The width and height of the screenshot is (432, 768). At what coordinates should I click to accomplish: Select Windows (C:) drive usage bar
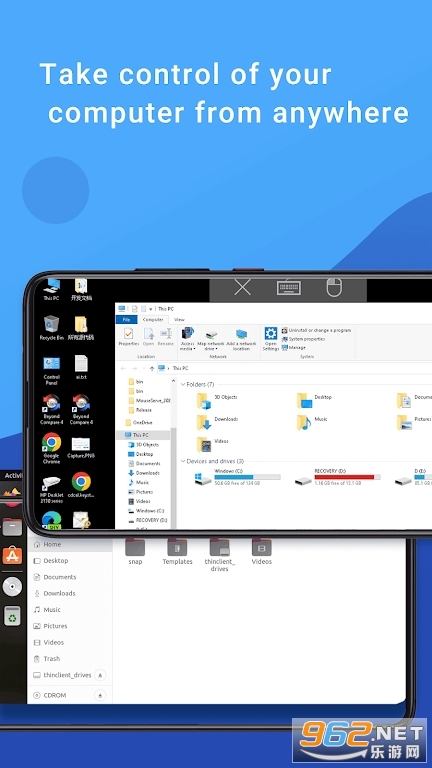pyautogui.click(x=247, y=477)
